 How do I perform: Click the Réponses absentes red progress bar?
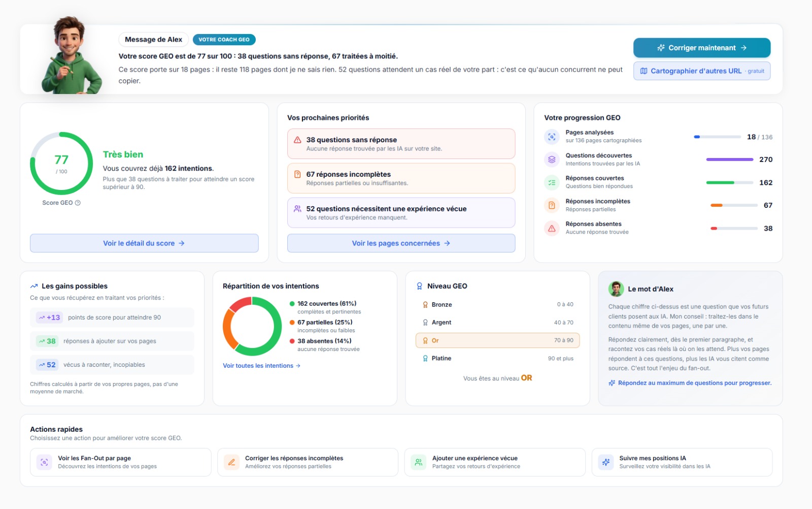click(x=734, y=229)
